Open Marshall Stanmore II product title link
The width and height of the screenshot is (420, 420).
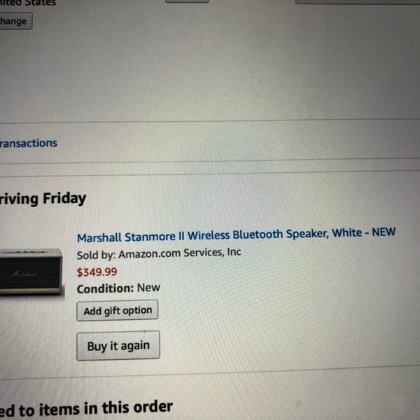click(x=236, y=235)
